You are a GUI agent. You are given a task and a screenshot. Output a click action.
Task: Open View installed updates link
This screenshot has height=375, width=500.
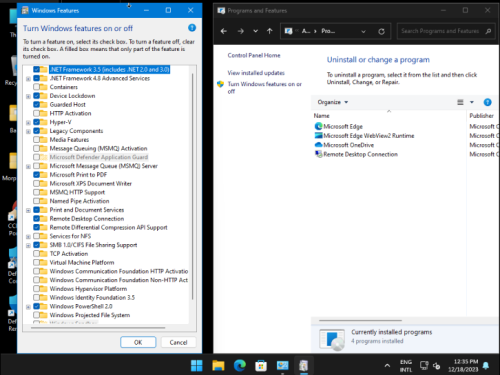point(256,73)
